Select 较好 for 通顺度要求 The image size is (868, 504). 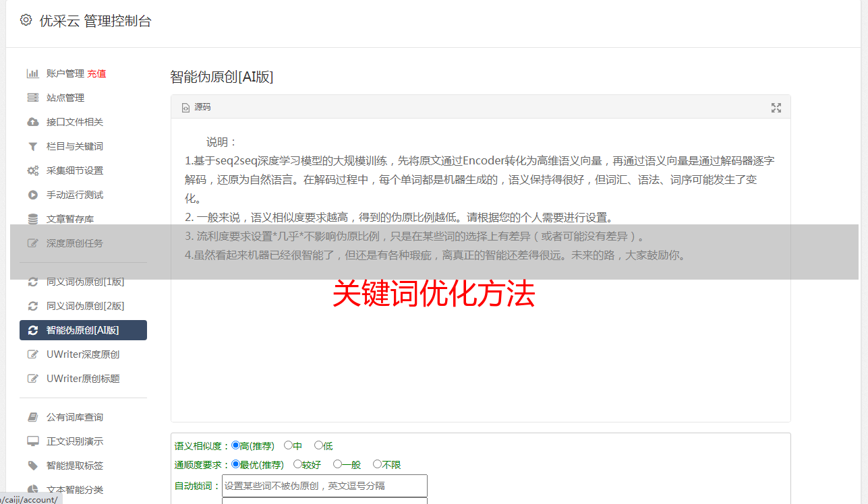click(297, 464)
